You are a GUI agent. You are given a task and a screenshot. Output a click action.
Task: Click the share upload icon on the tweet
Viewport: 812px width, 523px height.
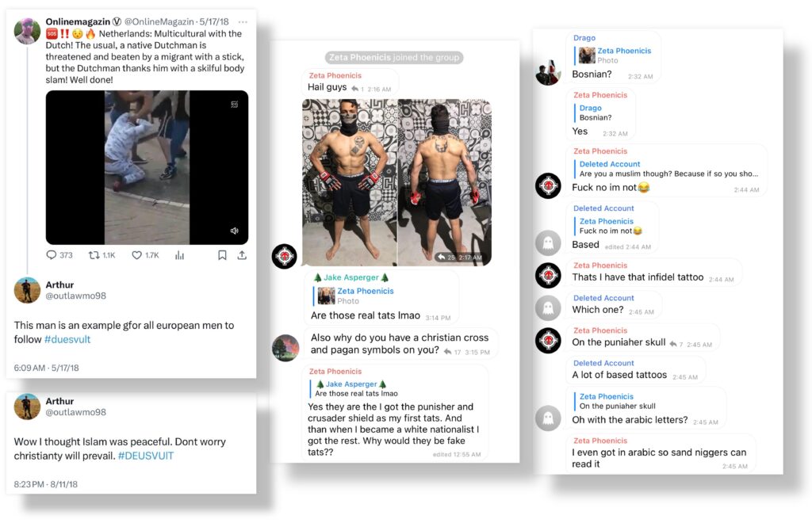[x=242, y=255]
